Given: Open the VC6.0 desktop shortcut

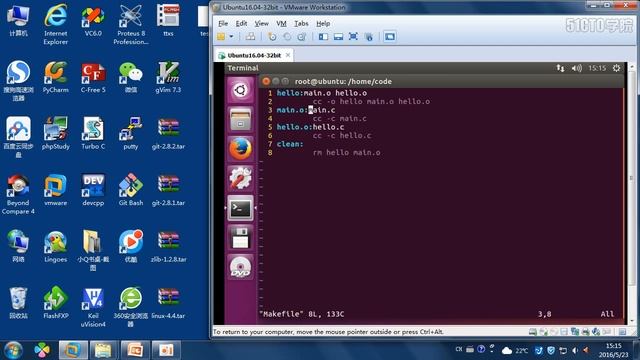Looking at the screenshot, I should click(x=93, y=20).
